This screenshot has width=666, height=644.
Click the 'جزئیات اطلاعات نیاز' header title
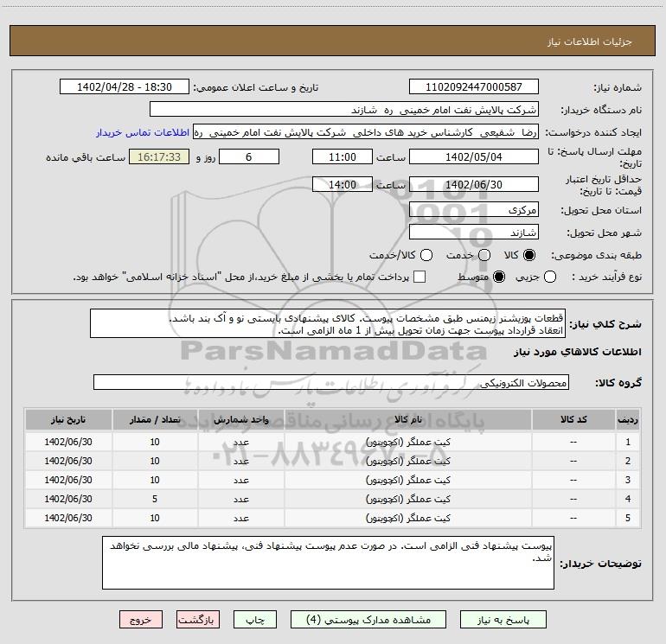[x=590, y=41]
